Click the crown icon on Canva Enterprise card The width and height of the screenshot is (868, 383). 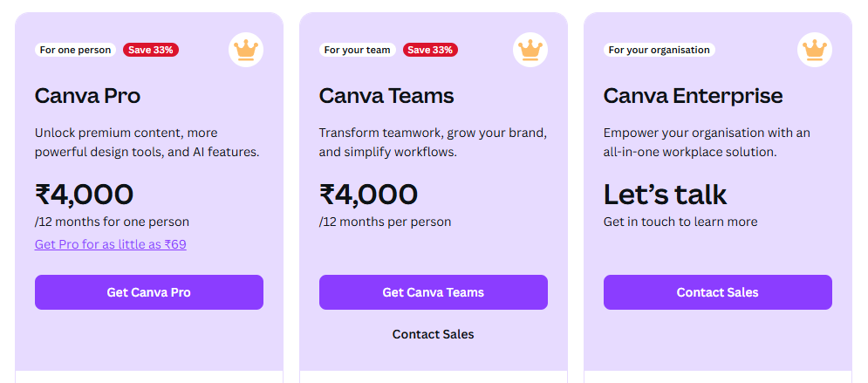(x=814, y=50)
